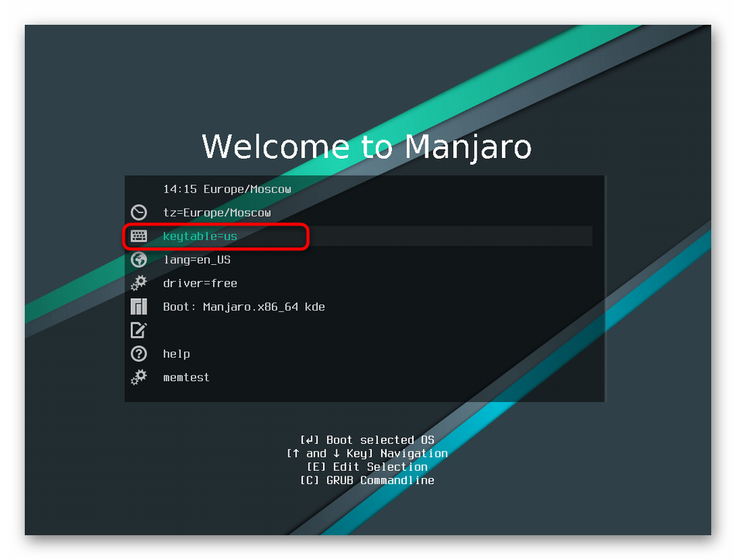Click the question mark help icon
Screen dimensions: 736x560
coord(139,353)
